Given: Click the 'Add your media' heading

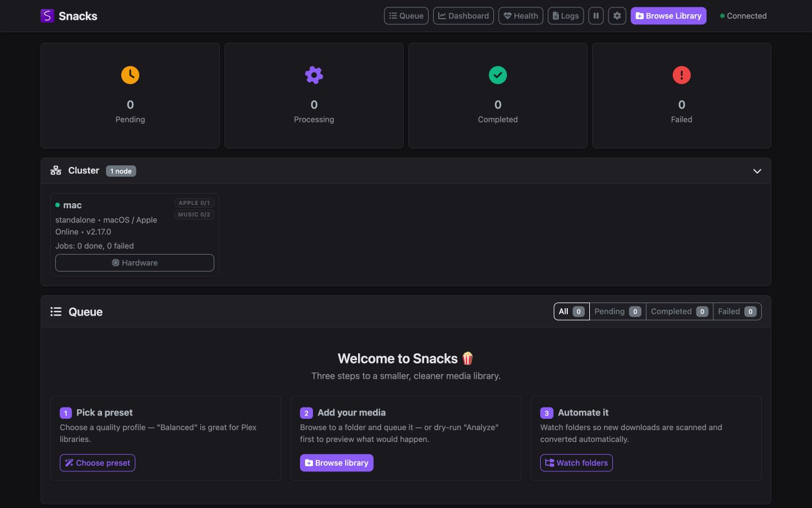Looking at the screenshot, I should pyautogui.click(x=351, y=413).
